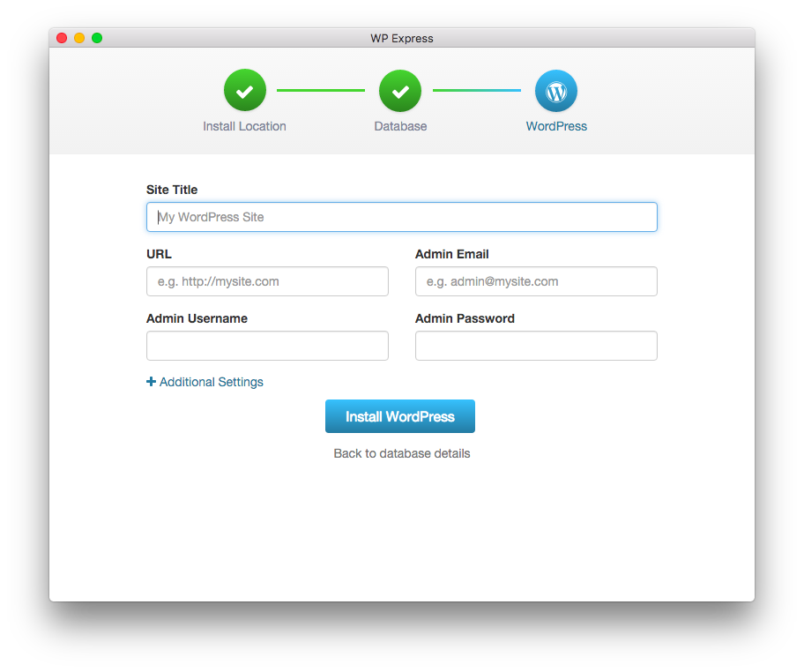The height and width of the screenshot is (672, 804).
Task: Select the blue WordPress logo step icon
Action: coord(556,91)
